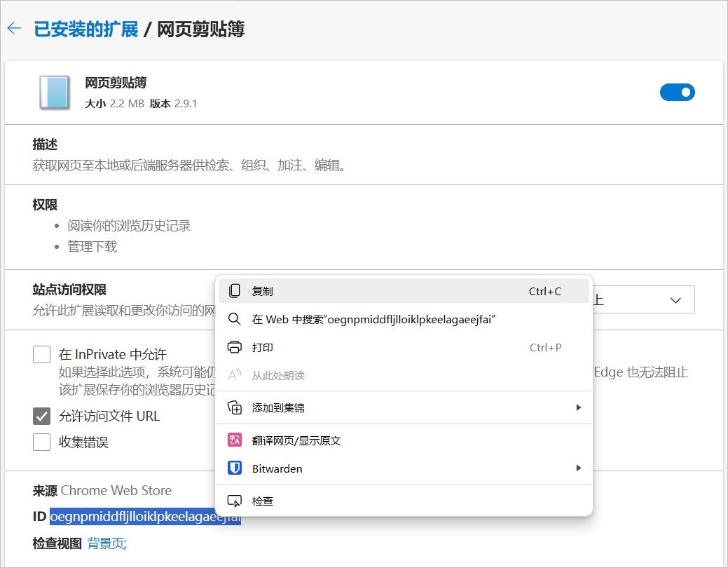Disable the 网页剪贴簿 extension toggle
This screenshot has height=568, width=728.
coord(677,92)
